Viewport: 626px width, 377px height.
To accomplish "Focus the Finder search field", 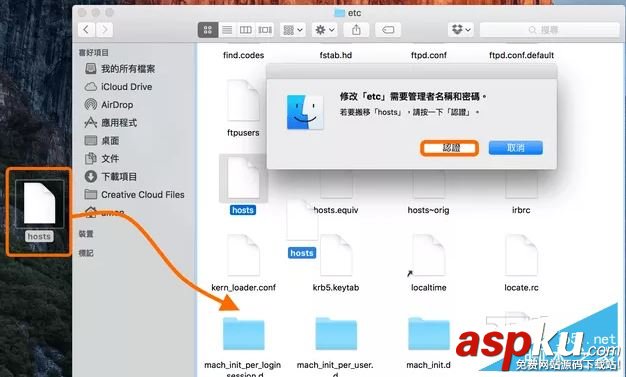I will (x=549, y=30).
